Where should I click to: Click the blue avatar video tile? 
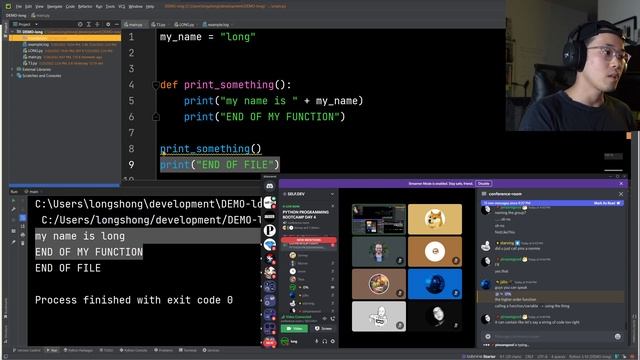point(435,284)
